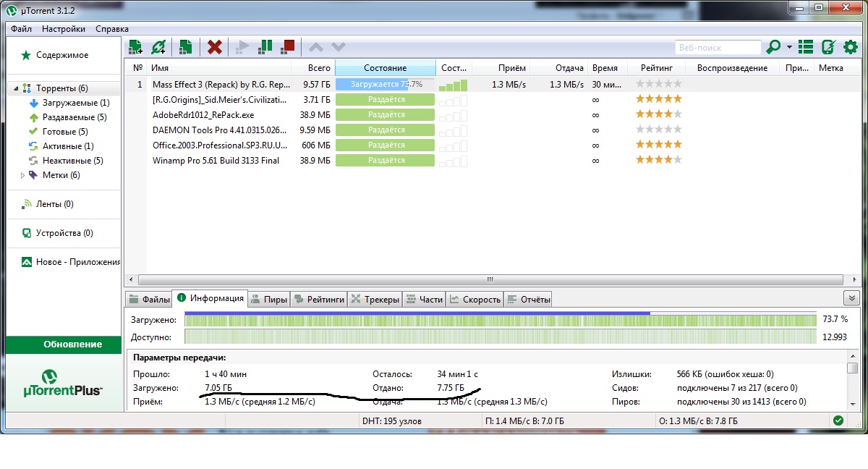Click the star rating of AdobeRdr1012 row
Screen dimensions: 868x469
point(658,114)
